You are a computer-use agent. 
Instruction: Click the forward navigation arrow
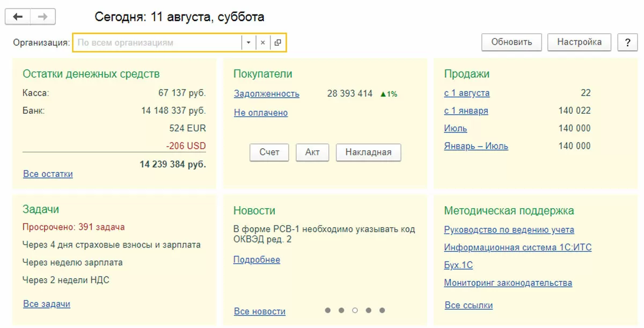43,17
